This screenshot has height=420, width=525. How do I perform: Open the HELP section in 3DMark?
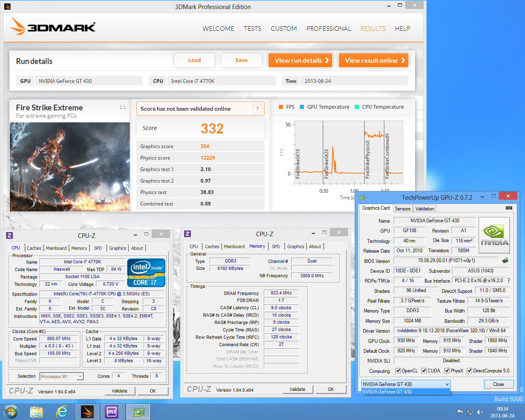click(x=402, y=28)
